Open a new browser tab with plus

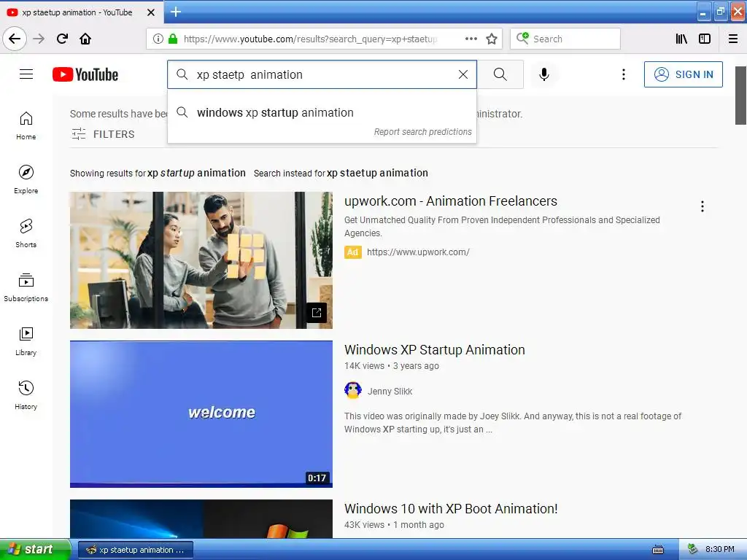(176, 12)
